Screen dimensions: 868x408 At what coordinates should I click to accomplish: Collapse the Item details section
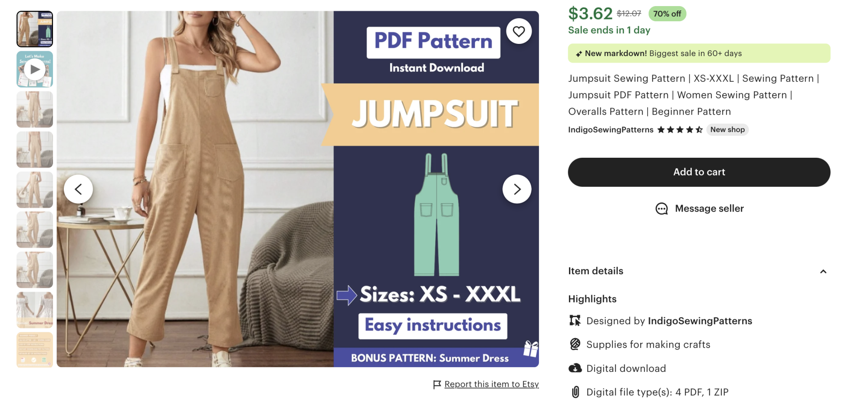[823, 272]
